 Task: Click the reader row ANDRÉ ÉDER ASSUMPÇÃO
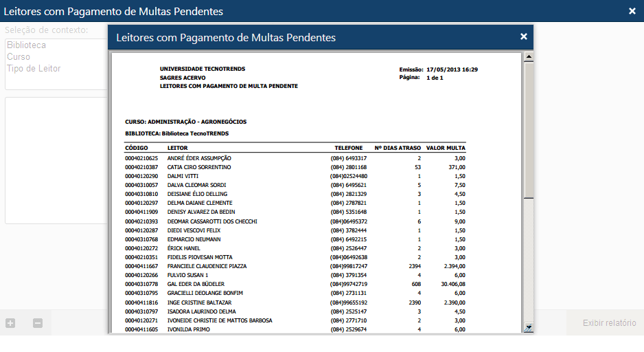coord(199,158)
